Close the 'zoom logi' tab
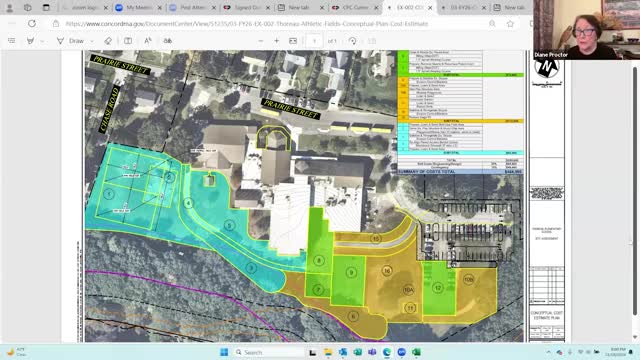The width and height of the screenshot is (640, 360). click(x=106, y=8)
